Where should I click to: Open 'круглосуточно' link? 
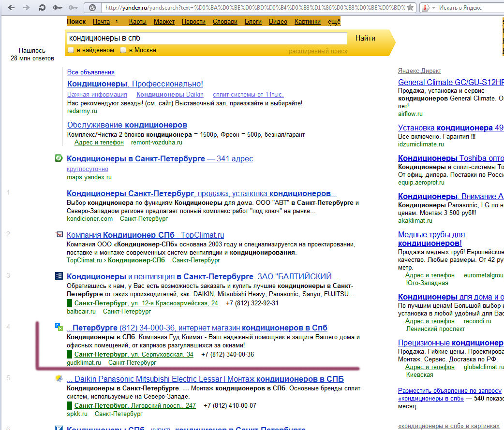pyautogui.click(x=88, y=169)
